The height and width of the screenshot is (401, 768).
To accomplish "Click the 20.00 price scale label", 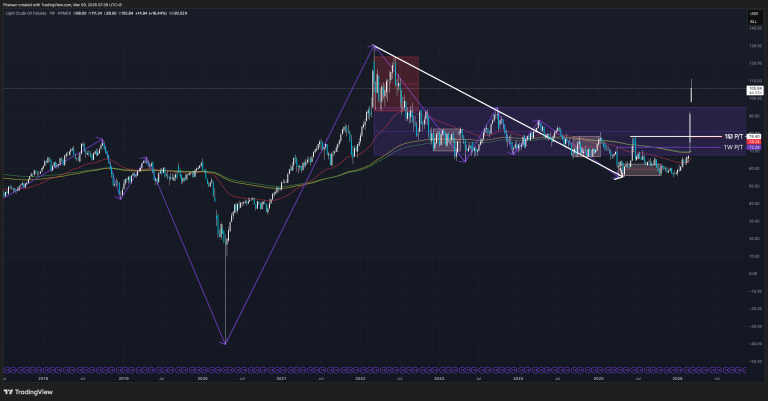I will (755, 238).
